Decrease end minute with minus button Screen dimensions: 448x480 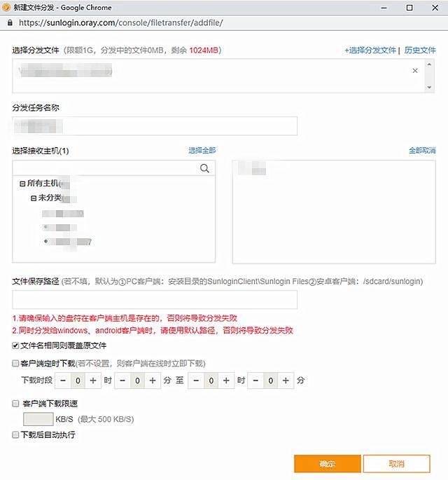(255, 380)
